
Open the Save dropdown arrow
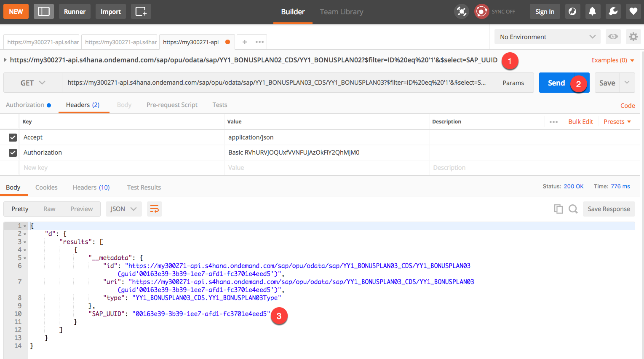(x=627, y=83)
